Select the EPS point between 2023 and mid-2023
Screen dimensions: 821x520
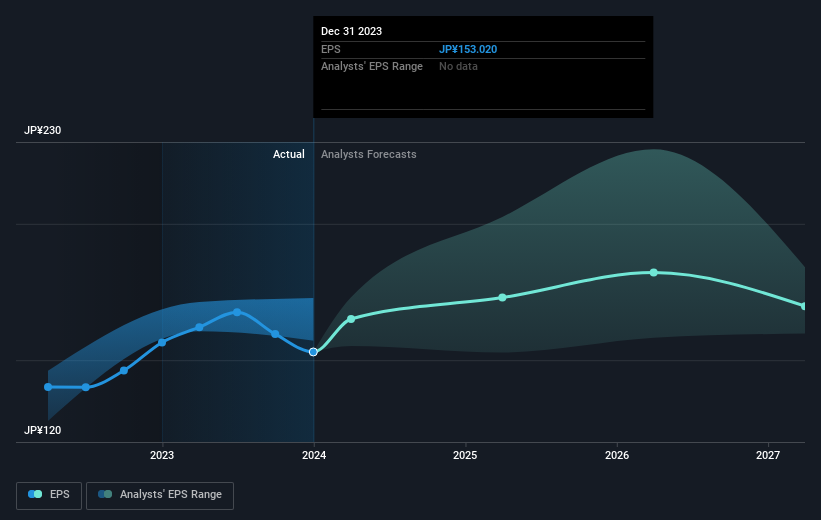click(199, 327)
